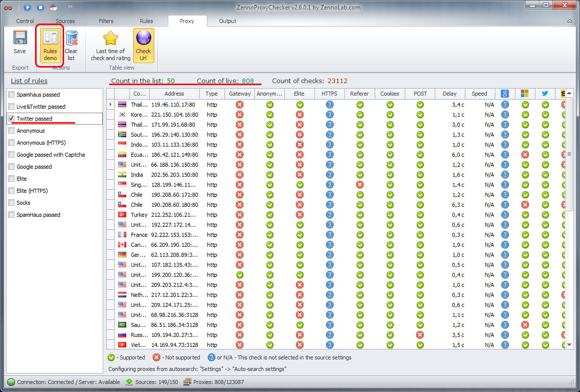Image resolution: width=580 pixels, height=392 pixels.
Task: Click the POST column header
Action: pos(420,94)
